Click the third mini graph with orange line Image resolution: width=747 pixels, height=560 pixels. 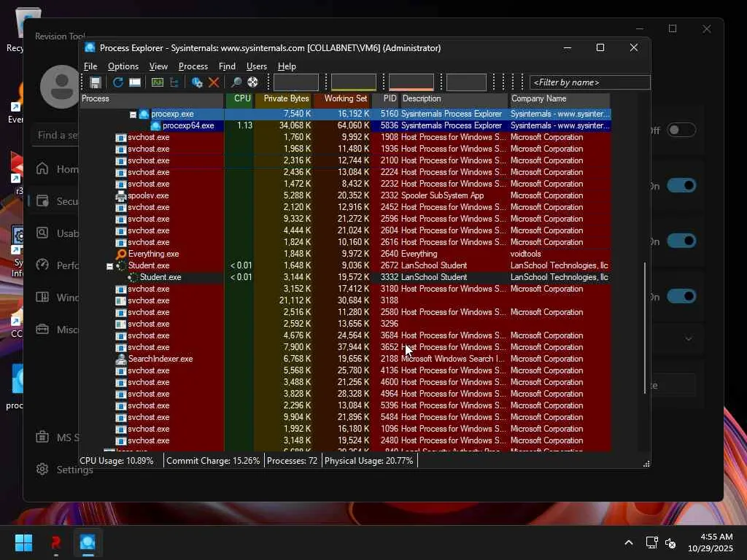[x=411, y=82]
